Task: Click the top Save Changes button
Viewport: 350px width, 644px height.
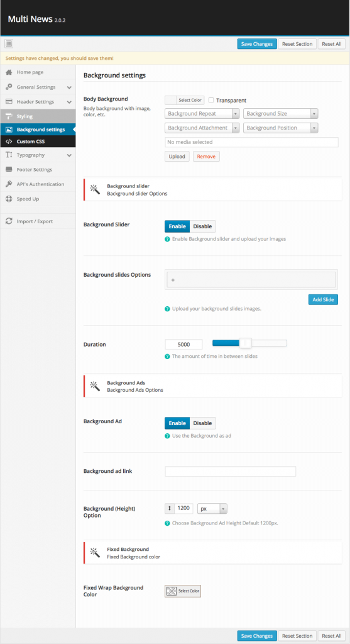Action: [x=257, y=44]
